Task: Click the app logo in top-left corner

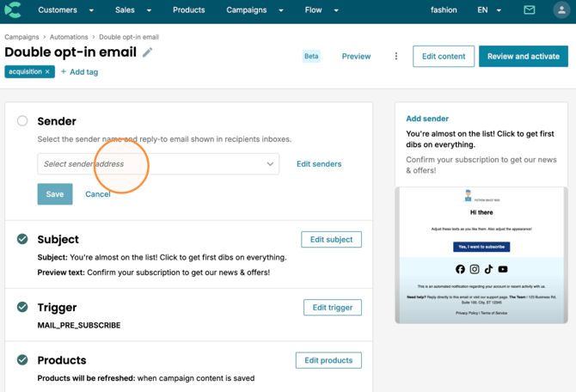Action: 13,10
